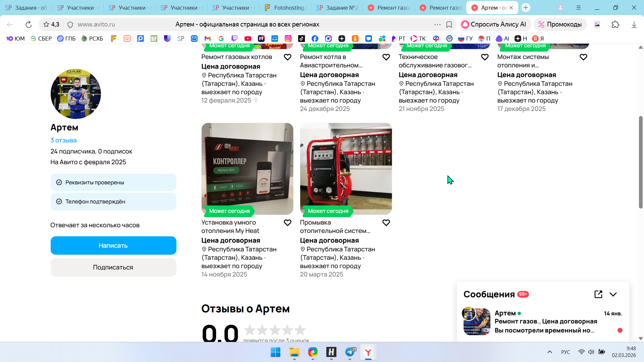The height and width of the screenshot is (362, 644).
Task: Open the Gmail bookmark icon
Action: click(x=208, y=39)
